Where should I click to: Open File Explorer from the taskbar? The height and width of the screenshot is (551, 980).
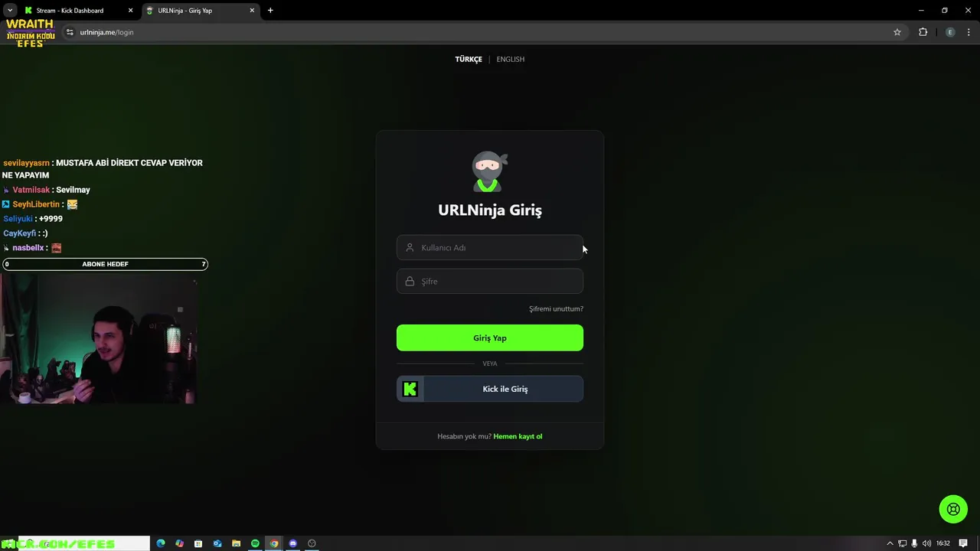pos(236,543)
